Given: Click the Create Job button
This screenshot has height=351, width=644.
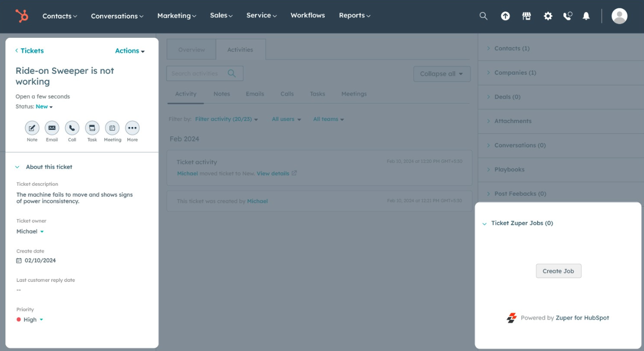Looking at the screenshot, I should click(558, 271).
